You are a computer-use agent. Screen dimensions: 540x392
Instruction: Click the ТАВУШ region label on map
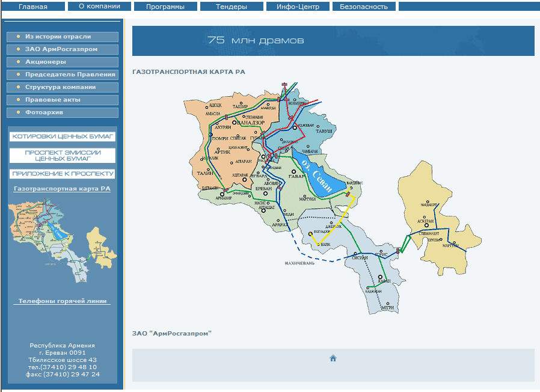[x=324, y=131]
